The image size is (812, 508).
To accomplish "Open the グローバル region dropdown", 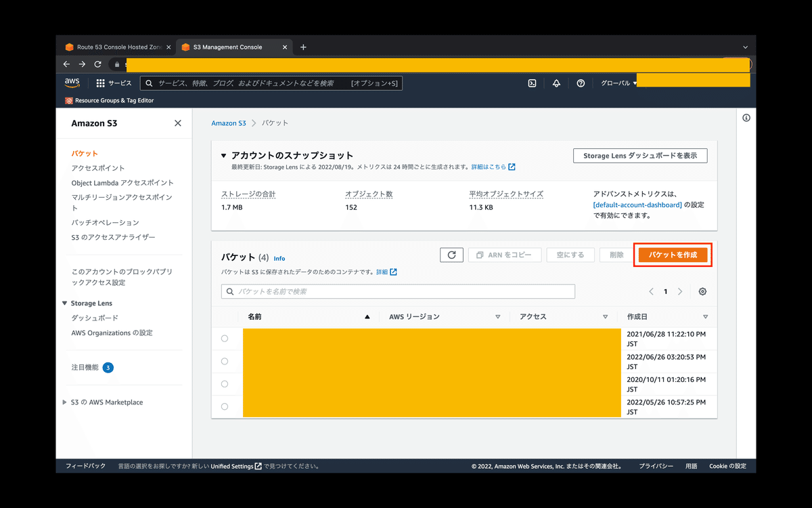I will click(x=618, y=83).
